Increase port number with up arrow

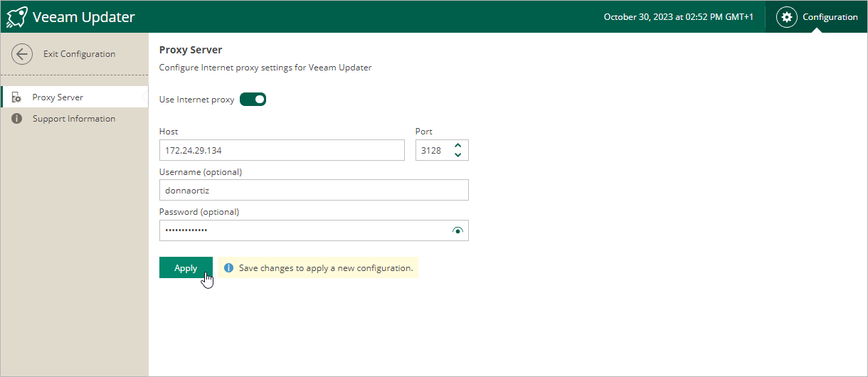(x=457, y=146)
